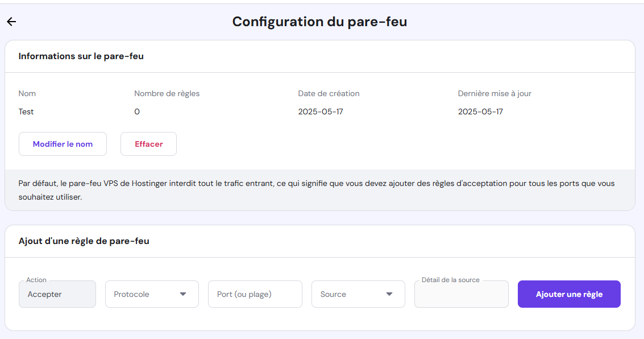
Task: Click the red 'Effacer' button
Action: click(x=148, y=143)
